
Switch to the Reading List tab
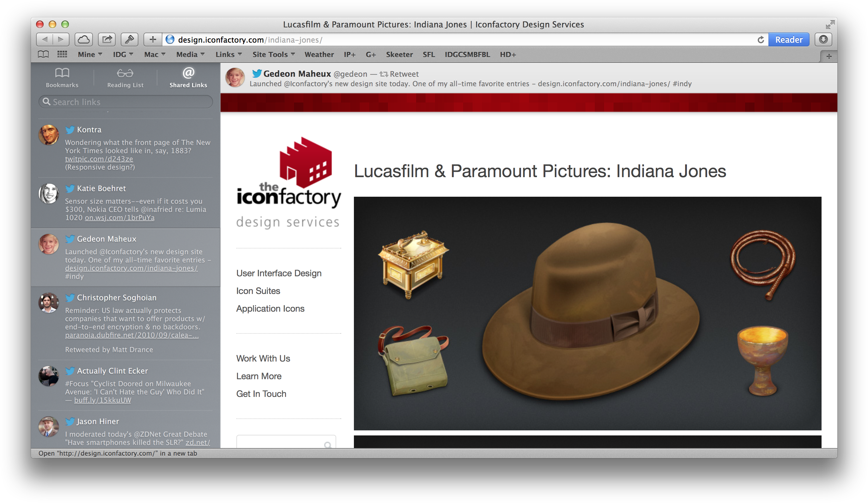pyautogui.click(x=125, y=78)
